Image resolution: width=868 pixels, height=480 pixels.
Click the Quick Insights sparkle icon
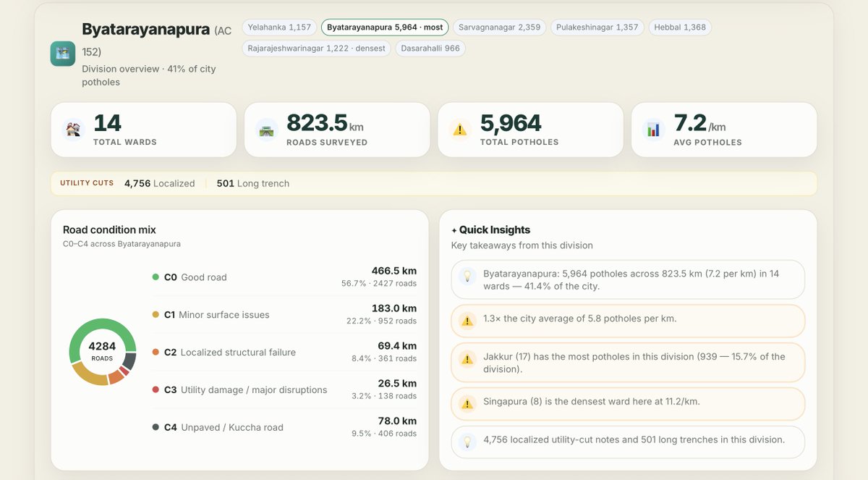[x=454, y=230]
